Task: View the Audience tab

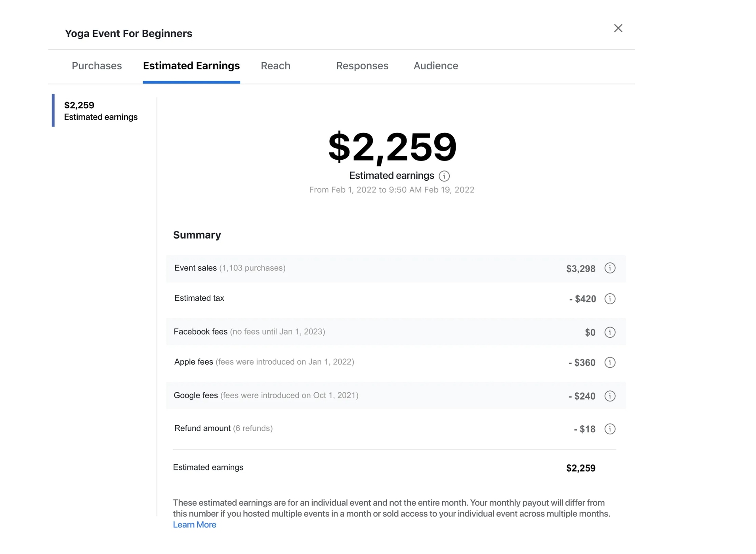Action: 436,66
